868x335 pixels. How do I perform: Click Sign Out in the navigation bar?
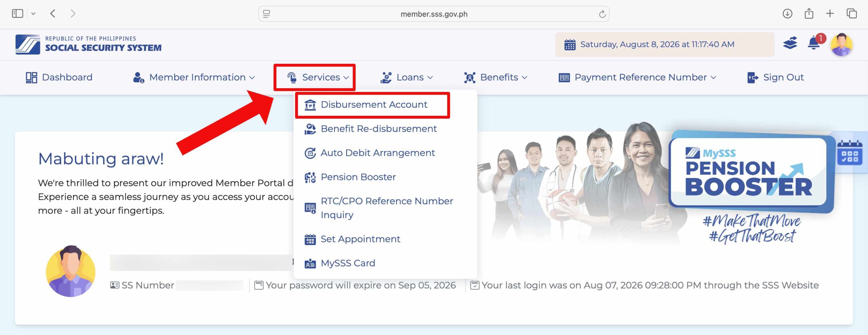pyautogui.click(x=775, y=77)
